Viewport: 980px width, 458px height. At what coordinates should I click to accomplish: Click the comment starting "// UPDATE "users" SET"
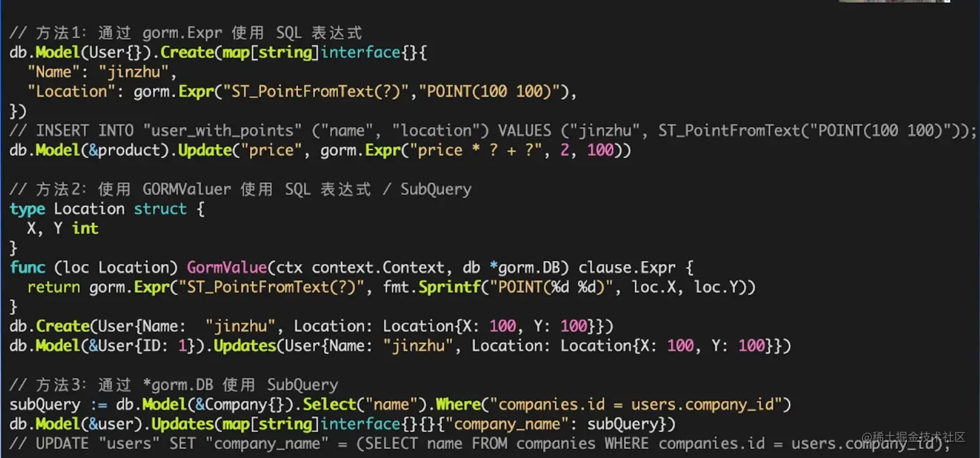480,444
